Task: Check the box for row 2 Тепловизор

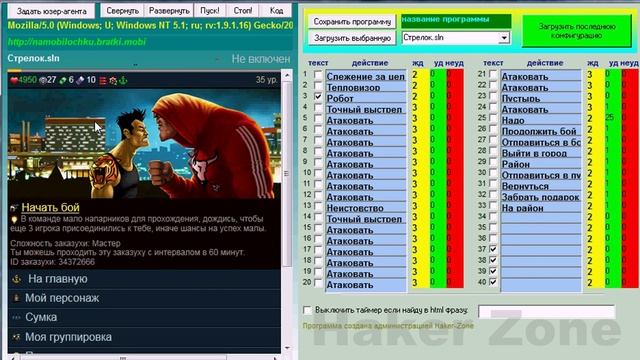Action: click(x=318, y=86)
